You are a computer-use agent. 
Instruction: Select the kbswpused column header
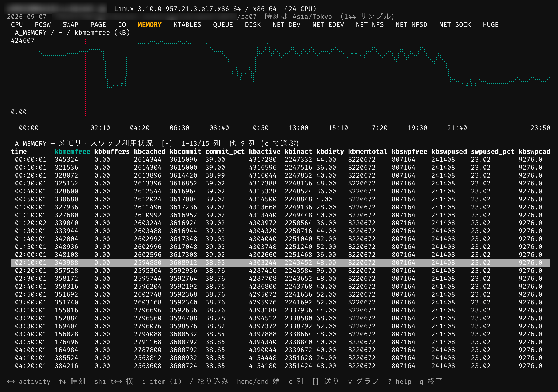pos(449,151)
